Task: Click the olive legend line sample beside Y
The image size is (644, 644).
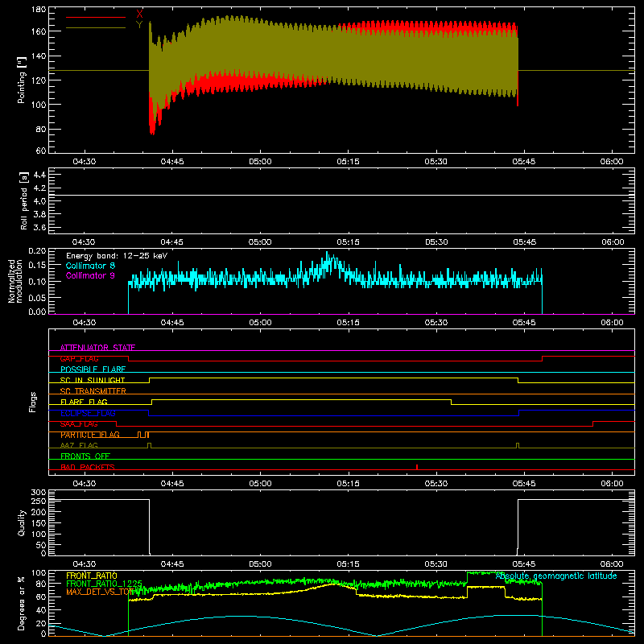Action: coord(96,27)
